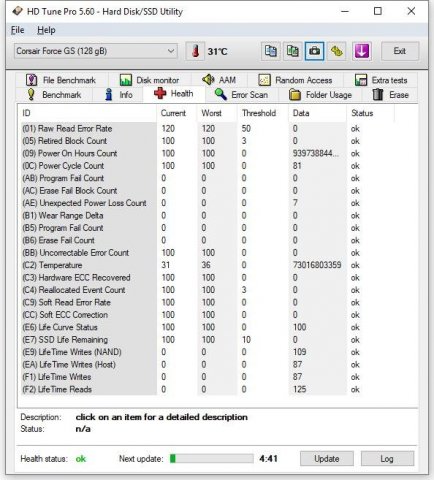Click the ID column header
The height and width of the screenshot is (480, 434).
click(87, 113)
